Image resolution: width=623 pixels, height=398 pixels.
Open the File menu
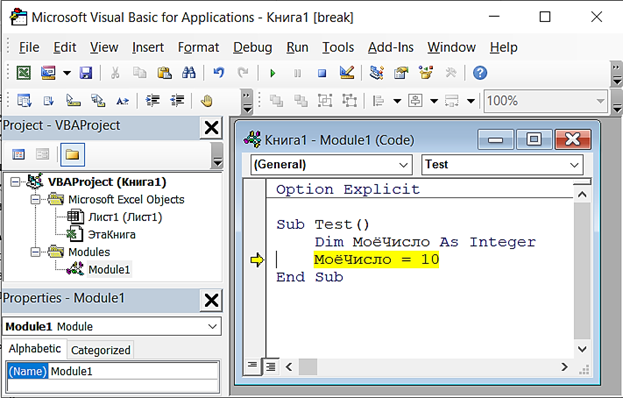pyautogui.click(x=29, y=48)
